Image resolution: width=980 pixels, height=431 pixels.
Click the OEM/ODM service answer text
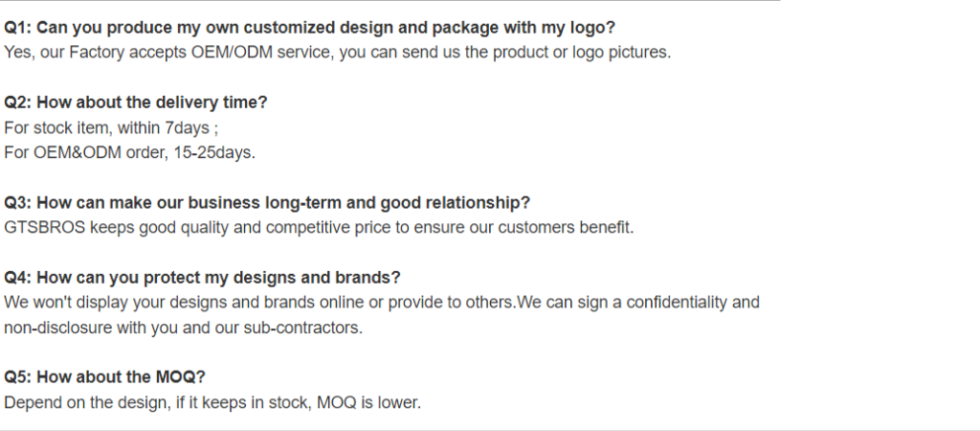pyautogui.click(x=338, y=53)
